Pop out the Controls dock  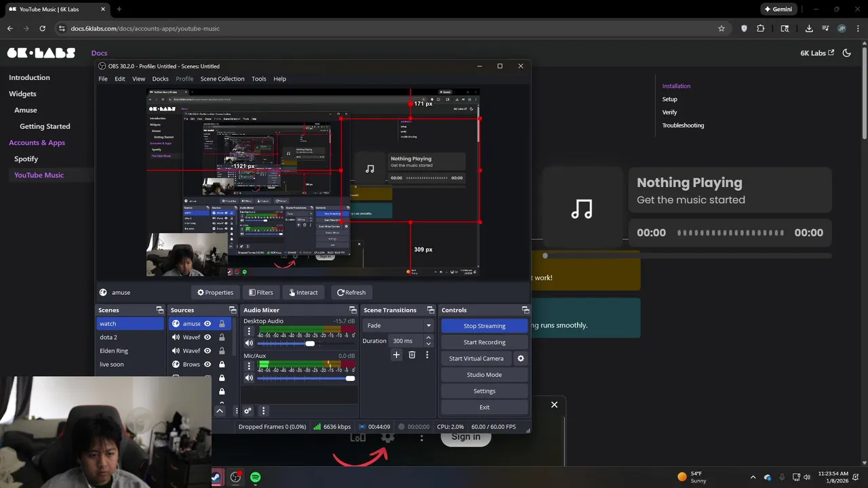point(526,310)
